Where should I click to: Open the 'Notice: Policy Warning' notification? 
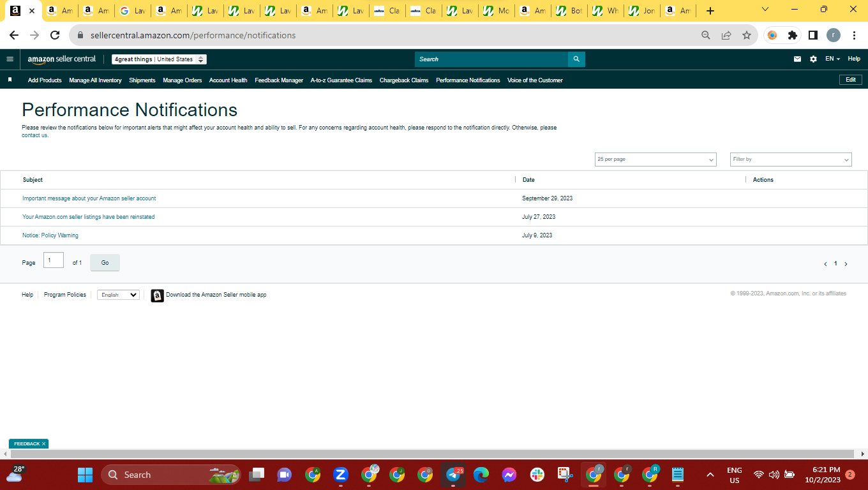pyautogui.click(x=50, y=235)
